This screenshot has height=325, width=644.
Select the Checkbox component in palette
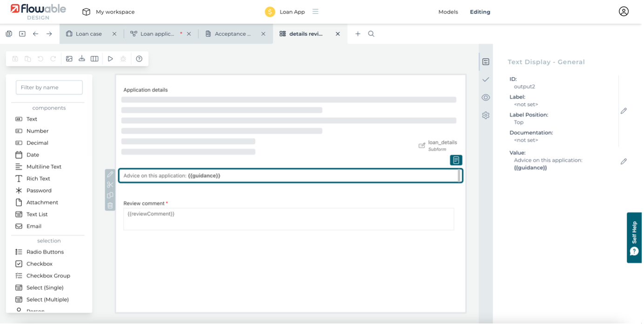(39, 264)
